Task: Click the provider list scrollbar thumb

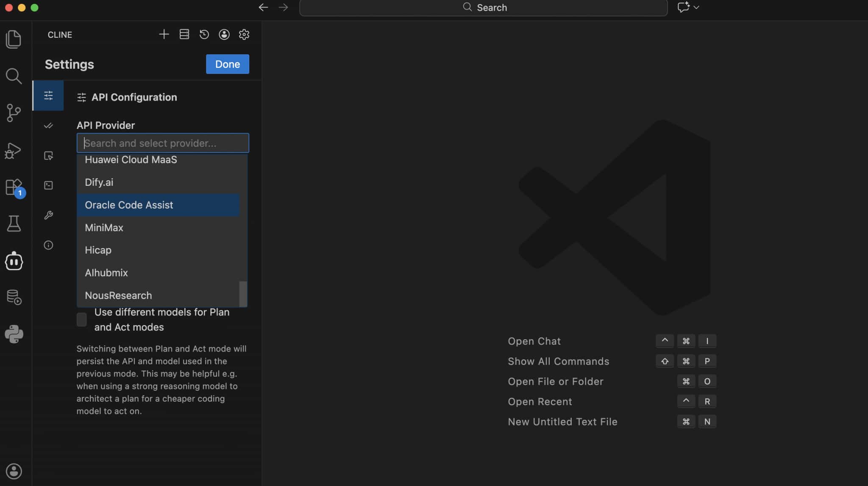Action: [243, 294]
